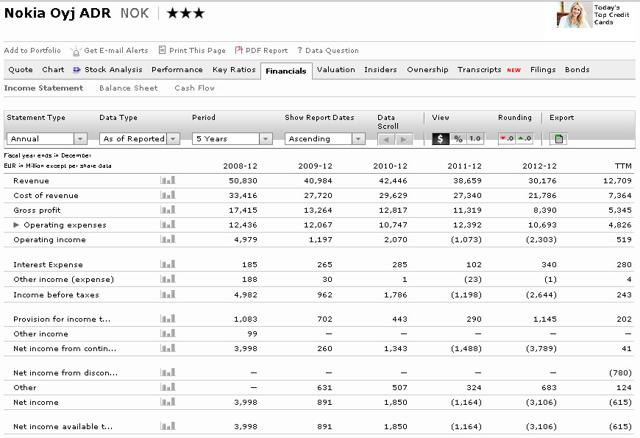
Task: Open the Operating expenses chart icon
Action: click(x=168, y=224)
